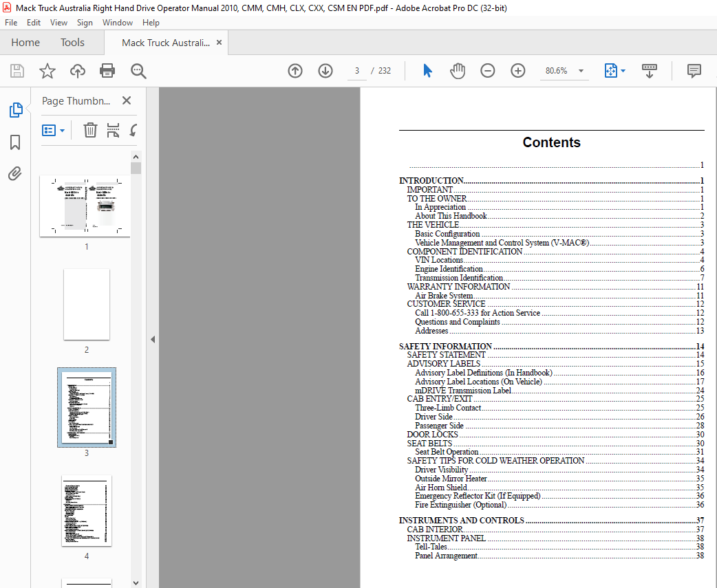Click the Panel Arrangement entry

559,556
